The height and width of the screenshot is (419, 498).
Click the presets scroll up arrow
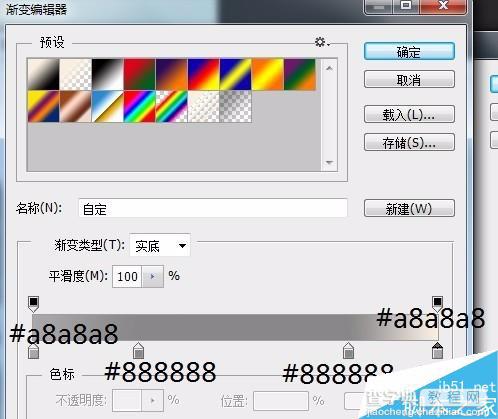coord(329,68)
